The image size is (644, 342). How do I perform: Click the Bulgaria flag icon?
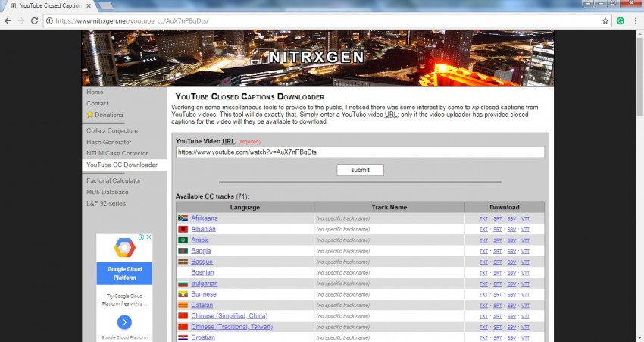click(x=183, y=284)
